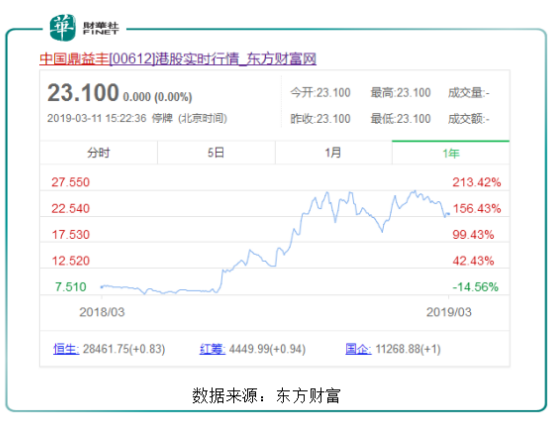Click the -14.56% axis label
Screen dimensions: 554x424
click(476, 287)
